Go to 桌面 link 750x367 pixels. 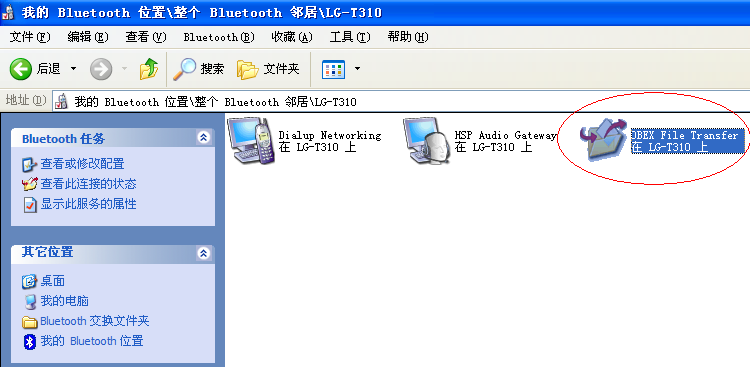coord(53,281)
